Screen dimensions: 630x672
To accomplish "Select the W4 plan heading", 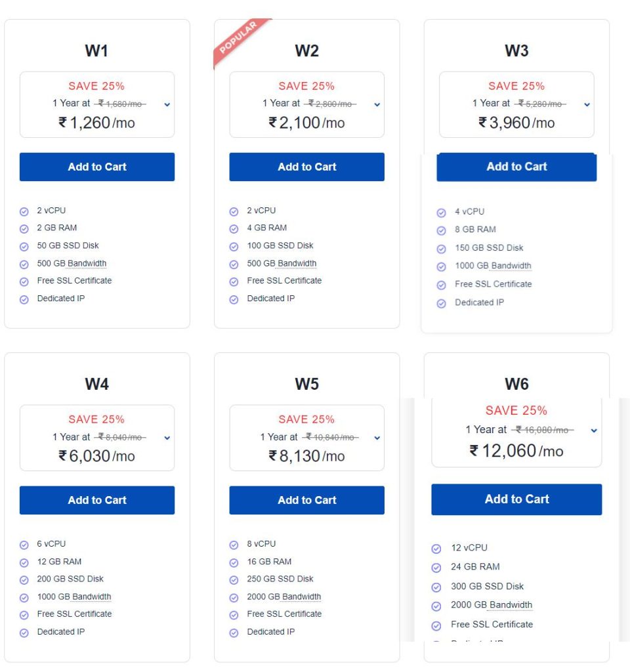I will 97,383.
